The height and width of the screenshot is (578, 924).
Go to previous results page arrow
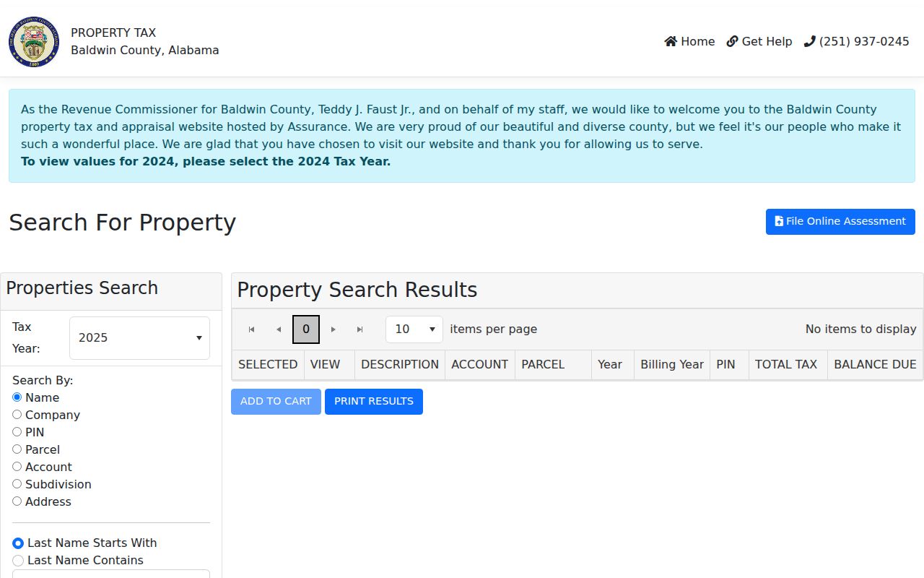(279, 329)
